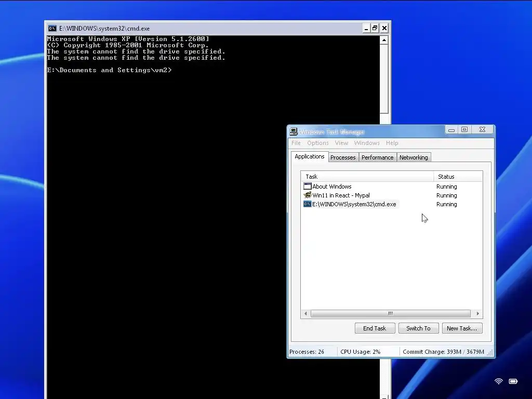This screenshot has width=532, height=399.
Task: Click the New Task... button
Action: coord(462,328)
